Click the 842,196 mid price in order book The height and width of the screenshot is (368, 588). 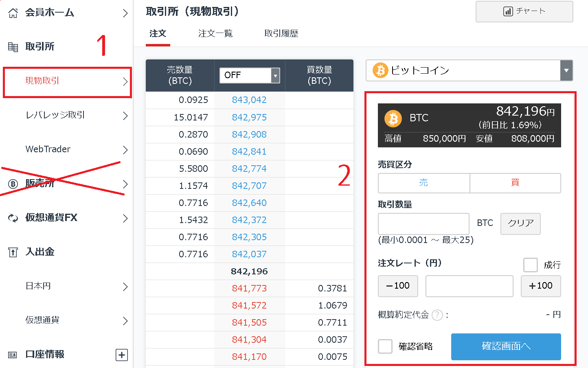click(249, 272)
